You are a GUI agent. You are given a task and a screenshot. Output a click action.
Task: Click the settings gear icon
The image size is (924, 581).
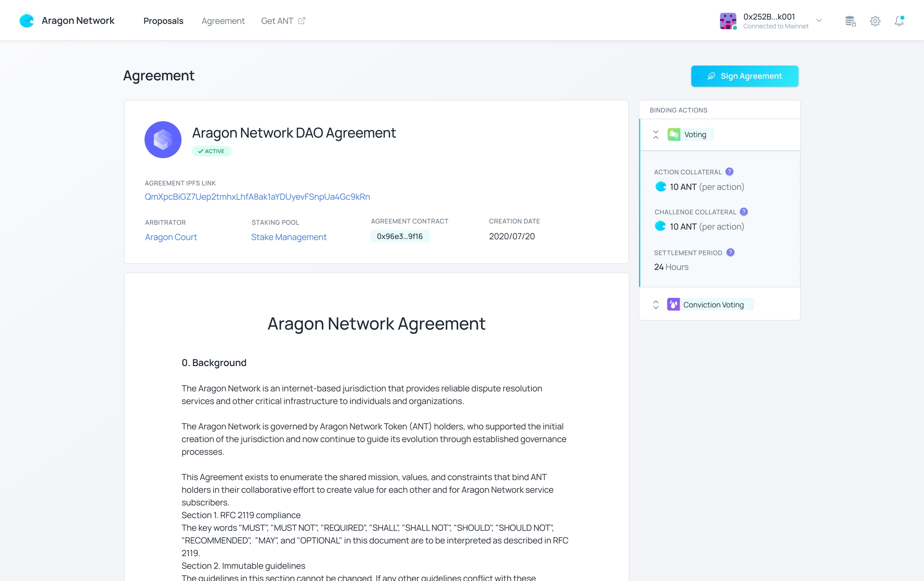(x=875, y=21)
